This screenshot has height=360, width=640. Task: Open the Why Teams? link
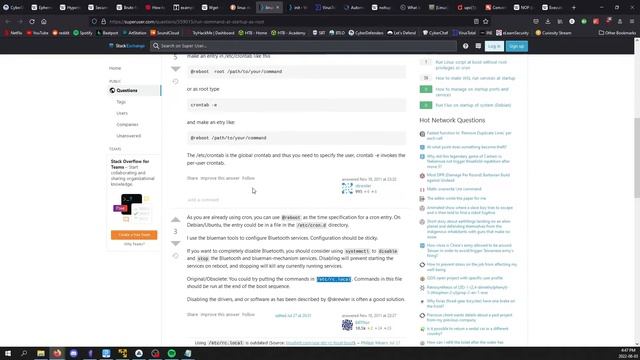[134, 244]
